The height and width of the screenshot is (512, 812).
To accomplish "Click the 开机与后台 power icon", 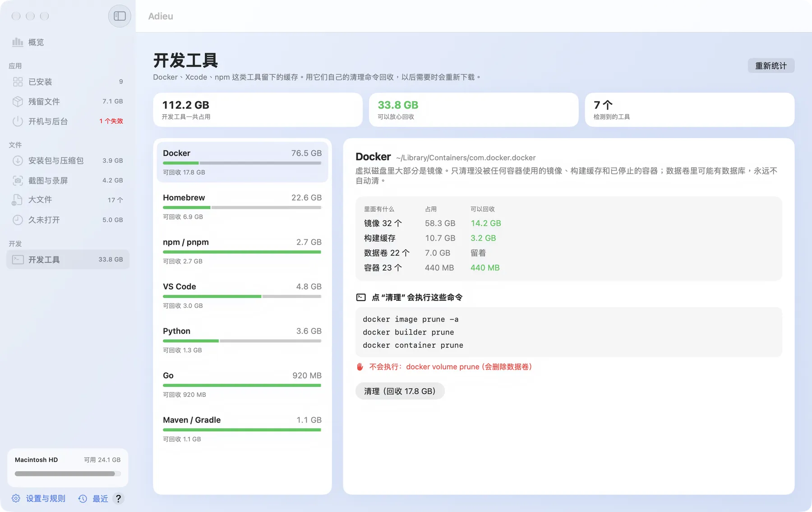I will (x=18, y=121).
